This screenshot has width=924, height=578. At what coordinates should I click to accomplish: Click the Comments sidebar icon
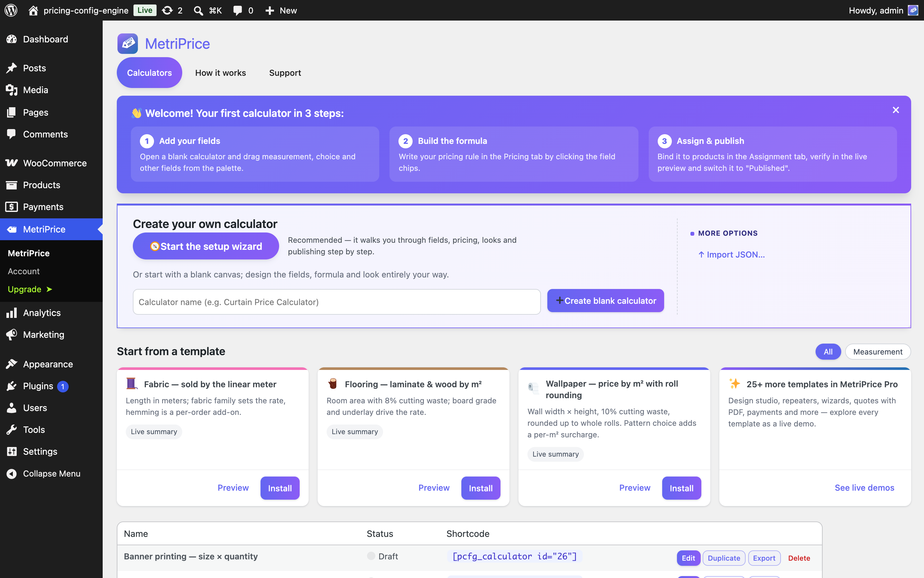(12, 134)
